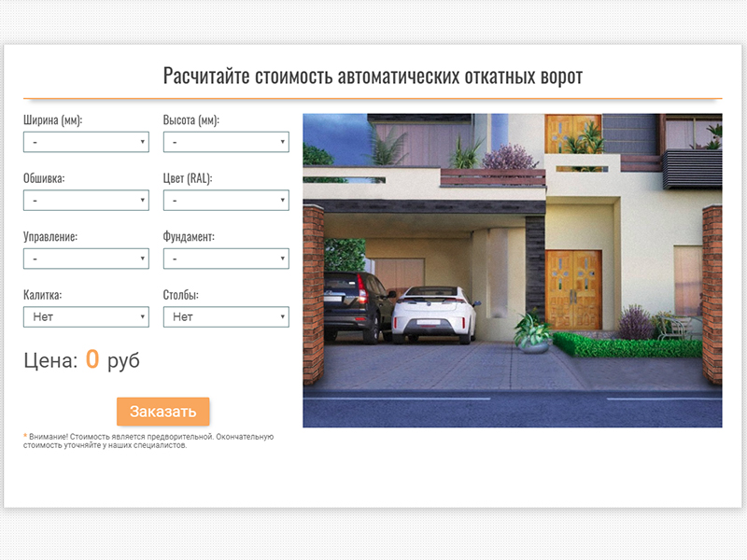Click the Фундамент label
This screenshot has width=747, height=560.
pyautogui.click(x=189, y=237)
